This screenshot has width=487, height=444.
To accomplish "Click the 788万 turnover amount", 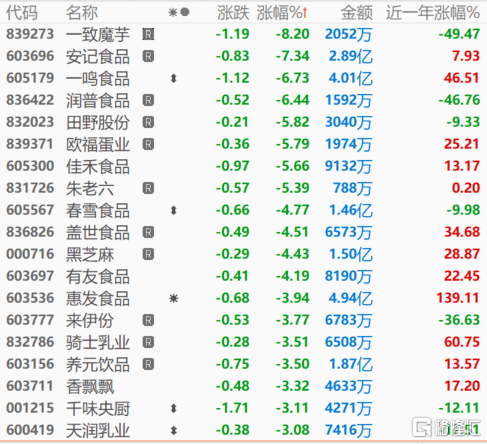I will pyautogui.click(x=353, y=188).
